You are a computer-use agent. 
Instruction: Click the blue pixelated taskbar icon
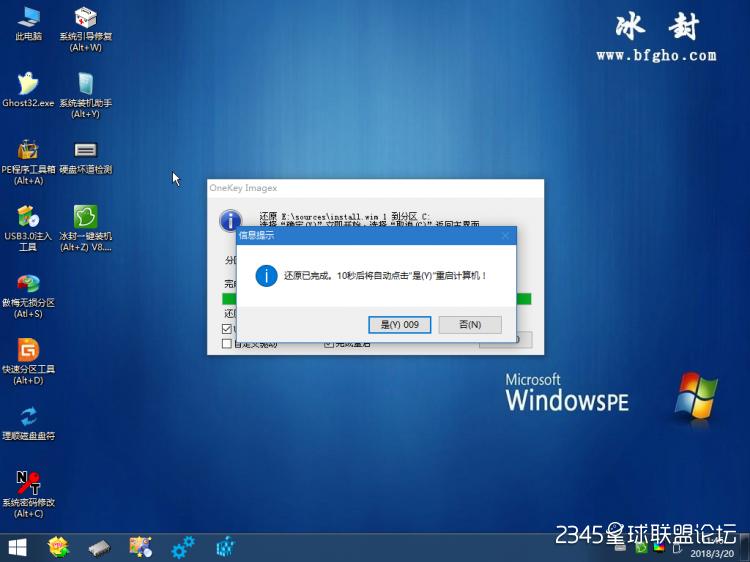226,547
